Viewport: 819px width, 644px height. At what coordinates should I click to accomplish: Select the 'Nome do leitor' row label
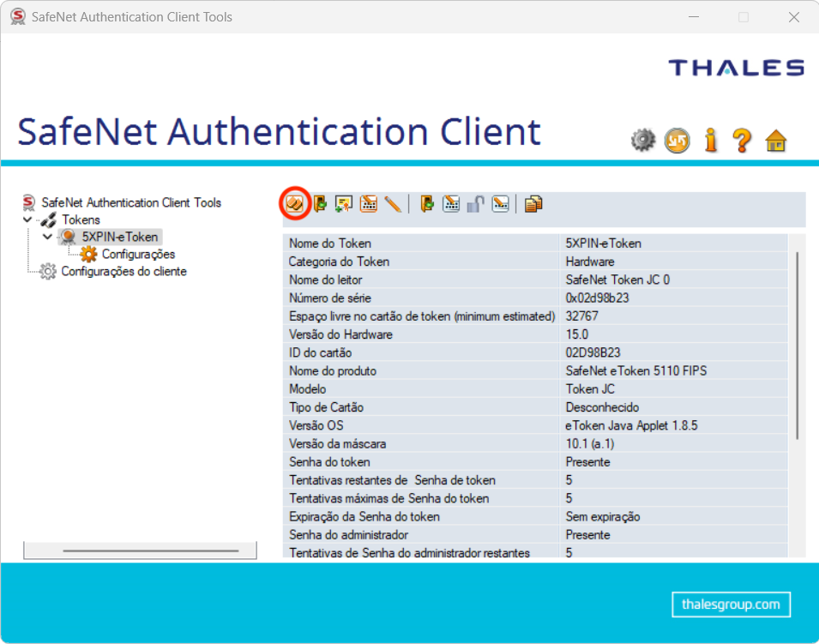(325, 280)
